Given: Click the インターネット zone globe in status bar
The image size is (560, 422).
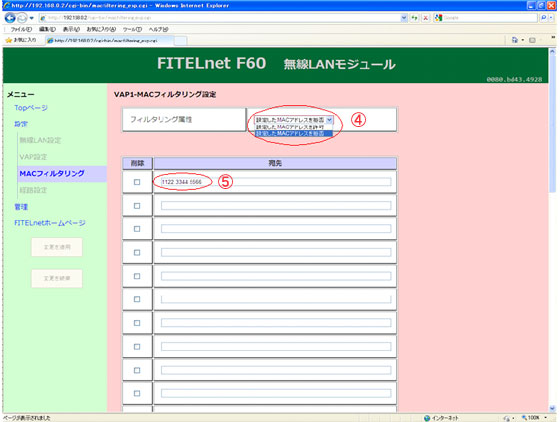Looking at the screenshot, I should coord(427,418).
